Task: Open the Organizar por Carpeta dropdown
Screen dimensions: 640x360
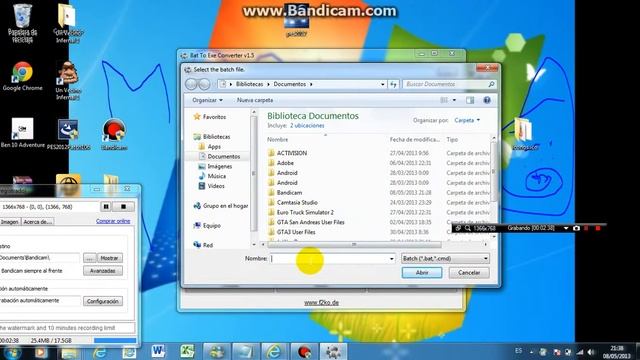Action: click(x=467, y=120)
